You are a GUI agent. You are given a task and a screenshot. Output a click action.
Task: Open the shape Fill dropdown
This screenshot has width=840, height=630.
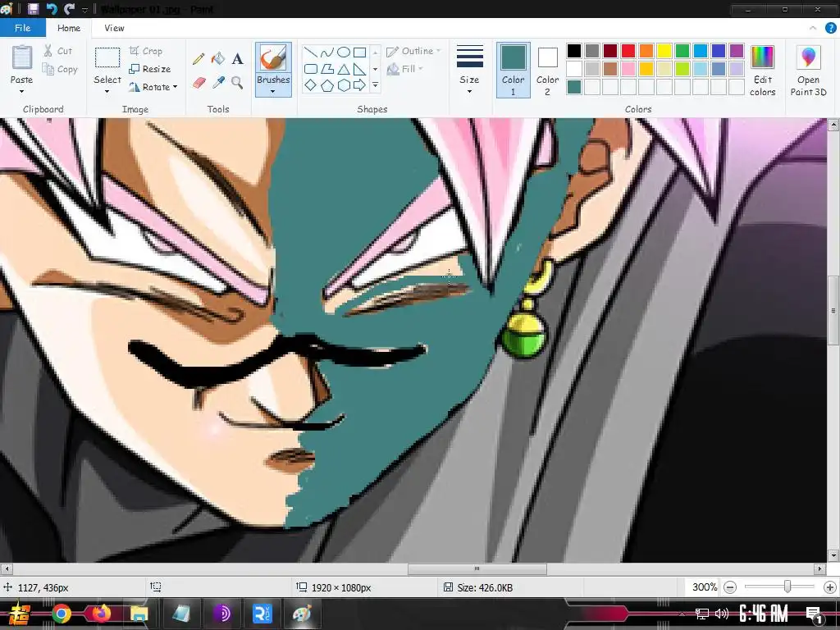click(x=405, y=69)
